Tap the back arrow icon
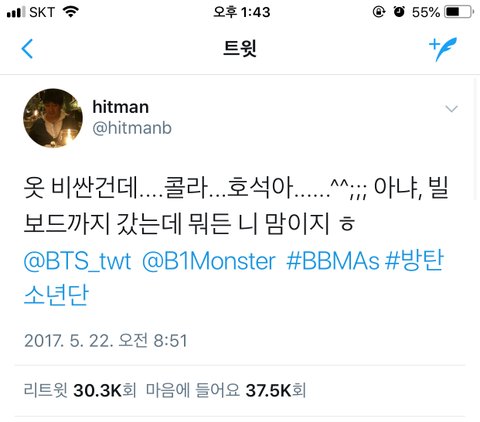 click(27, 49)
